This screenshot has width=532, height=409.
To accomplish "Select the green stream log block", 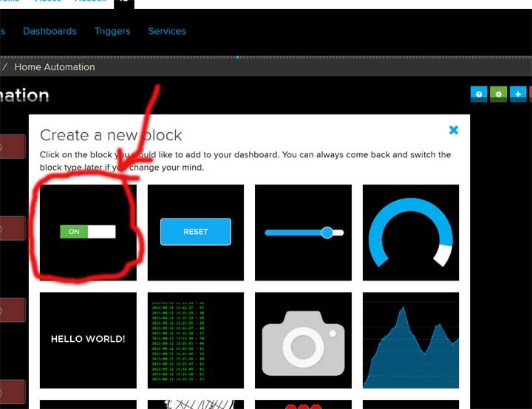I will (196, 340).
